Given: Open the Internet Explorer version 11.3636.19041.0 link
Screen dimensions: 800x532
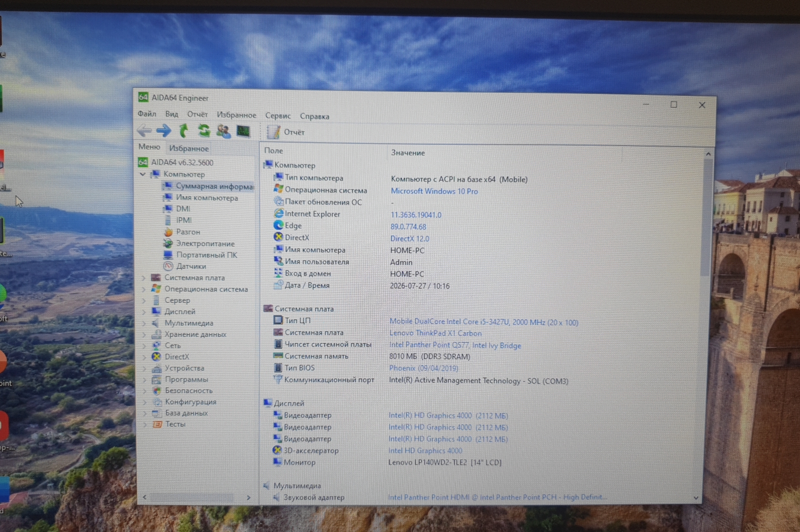Looking at the screenshot, I should [416, 215].
